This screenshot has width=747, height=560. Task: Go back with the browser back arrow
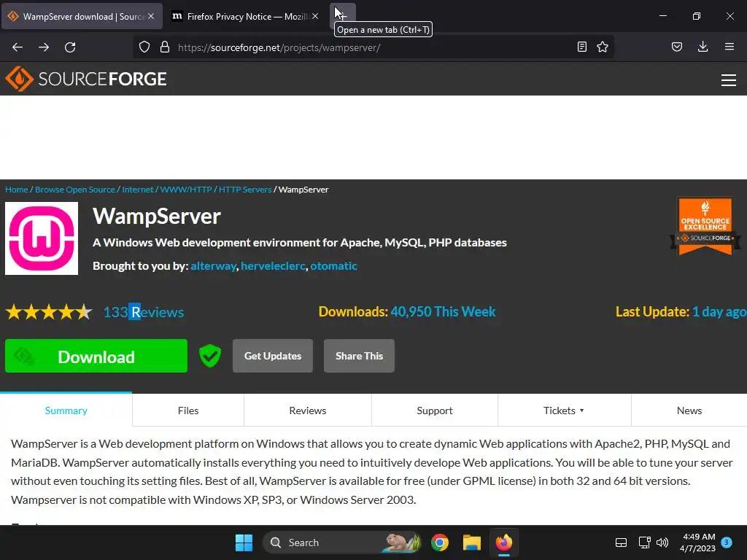coord(18,47)
